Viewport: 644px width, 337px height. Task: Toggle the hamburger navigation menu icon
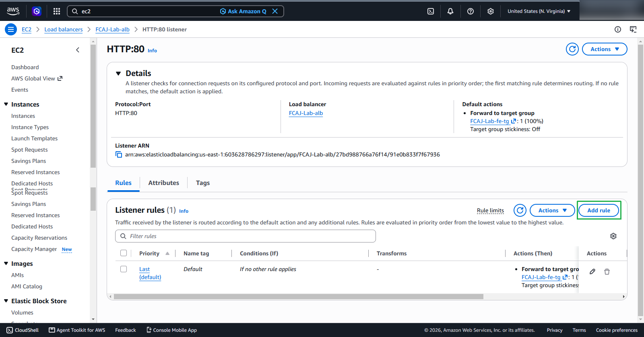click(x=11, y=29)
